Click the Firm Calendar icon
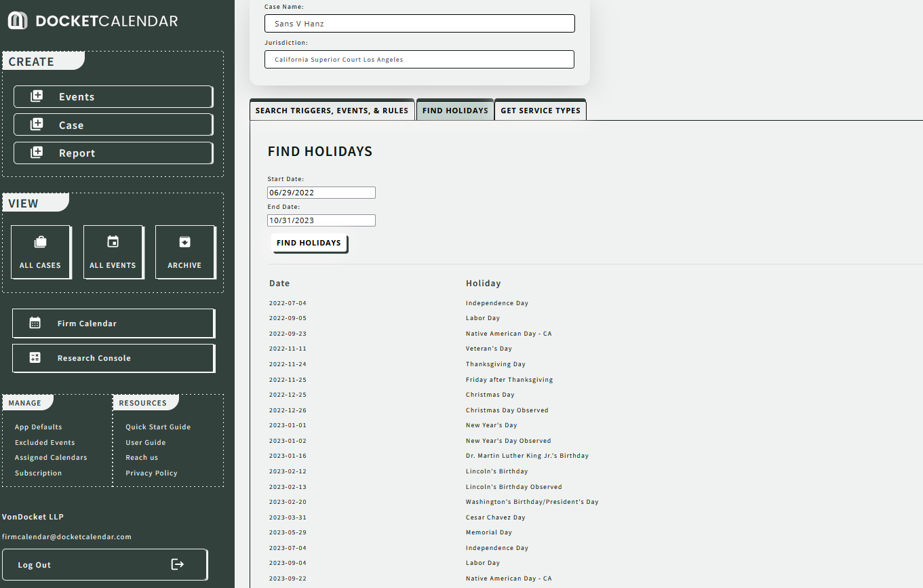 [35, 323]
